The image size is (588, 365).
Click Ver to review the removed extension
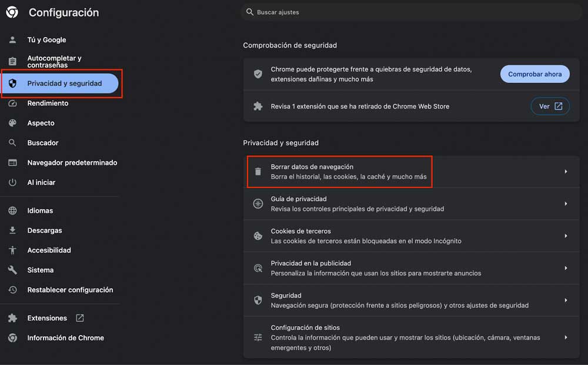click(x=550, y=106)
